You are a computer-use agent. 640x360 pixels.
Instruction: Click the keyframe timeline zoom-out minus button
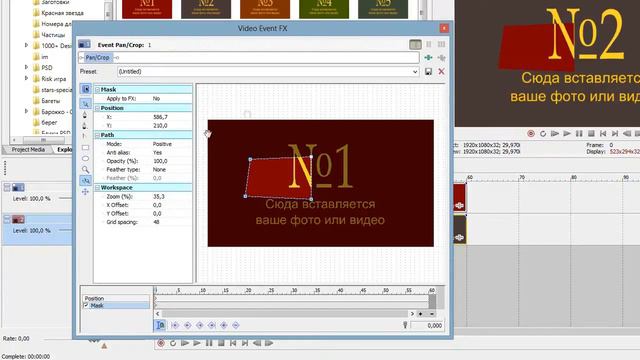click(431, 314)
